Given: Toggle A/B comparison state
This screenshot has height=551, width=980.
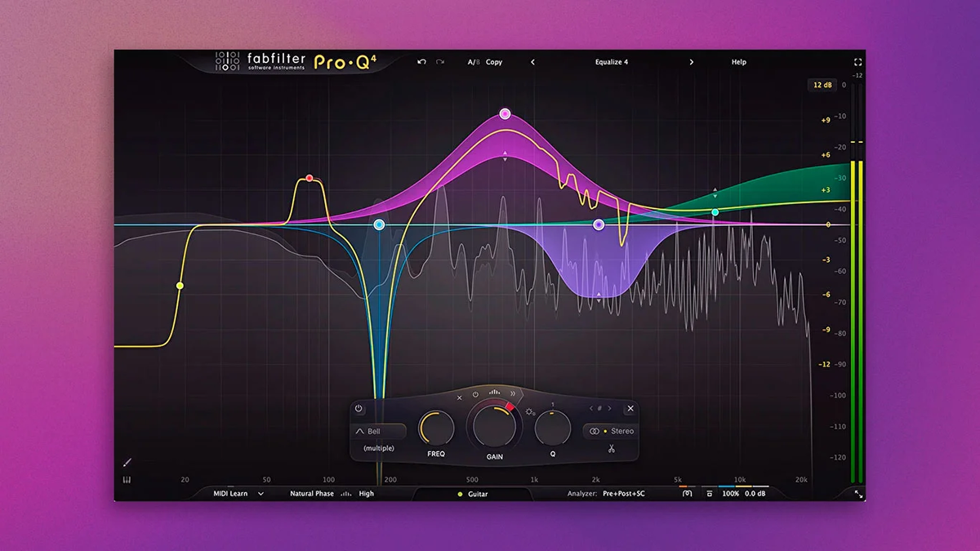Looking at the screenshot, I should (474, 62).
